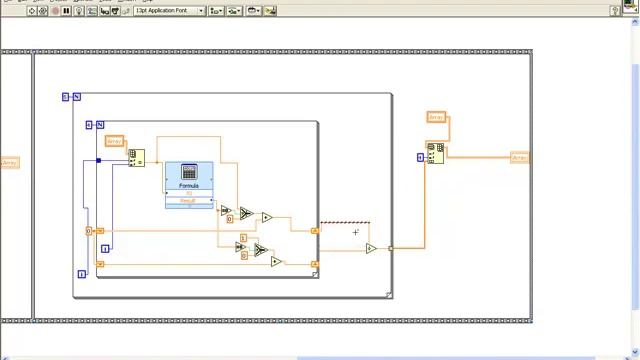This screenshot has width=640, height=360.
Task: Open the Reorder dropdown
Action: 253,11
